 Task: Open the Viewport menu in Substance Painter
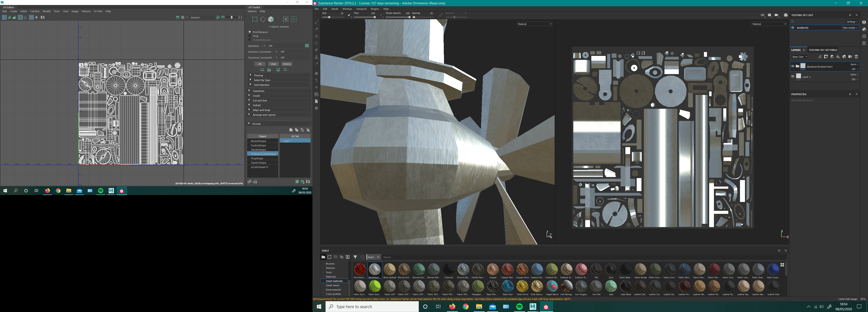pyautogui.click(x=361, y=9)
